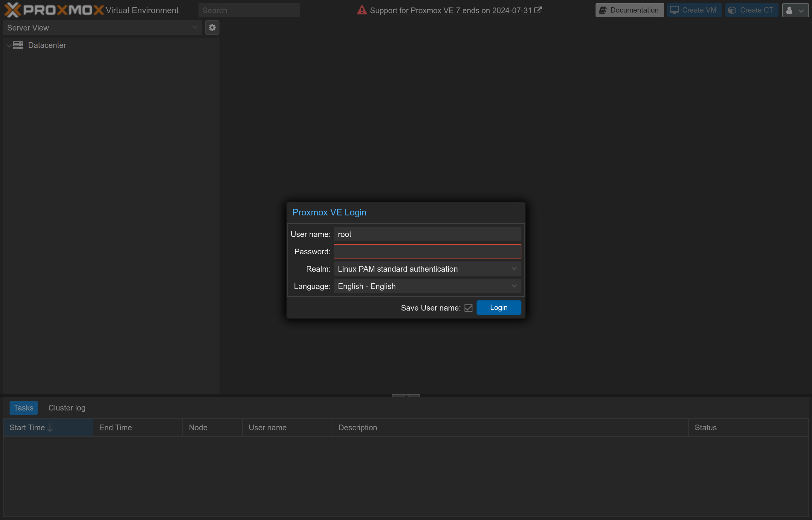Collapse the Datacenter tree node

click(9, 45)
